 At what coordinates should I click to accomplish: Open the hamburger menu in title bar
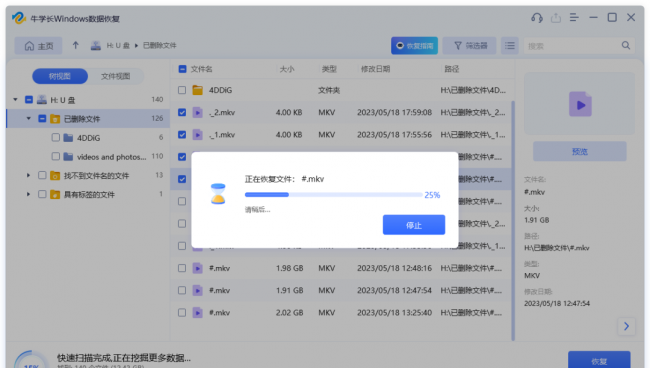pos(574,17)
